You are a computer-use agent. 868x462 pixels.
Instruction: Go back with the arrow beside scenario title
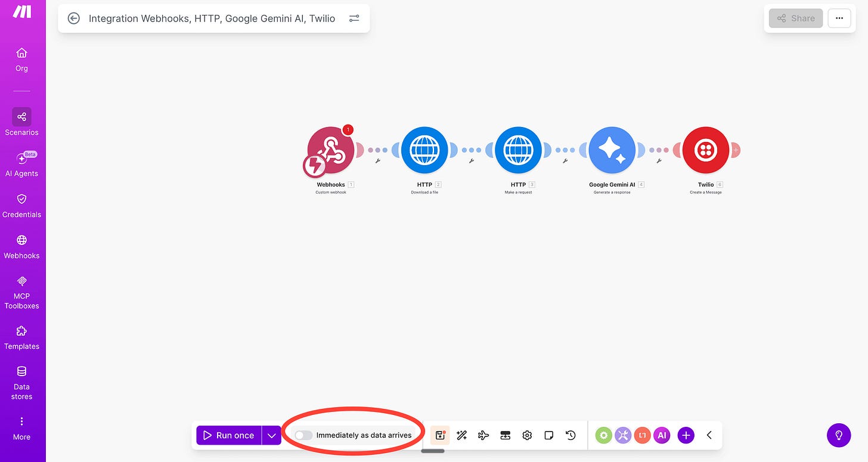click(73, 18)
